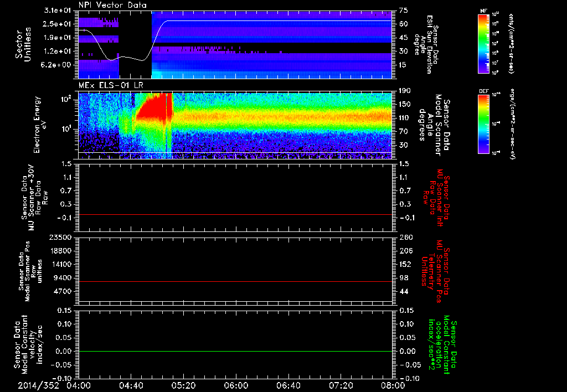Click the 06:00 time tick label

(236, 385)
